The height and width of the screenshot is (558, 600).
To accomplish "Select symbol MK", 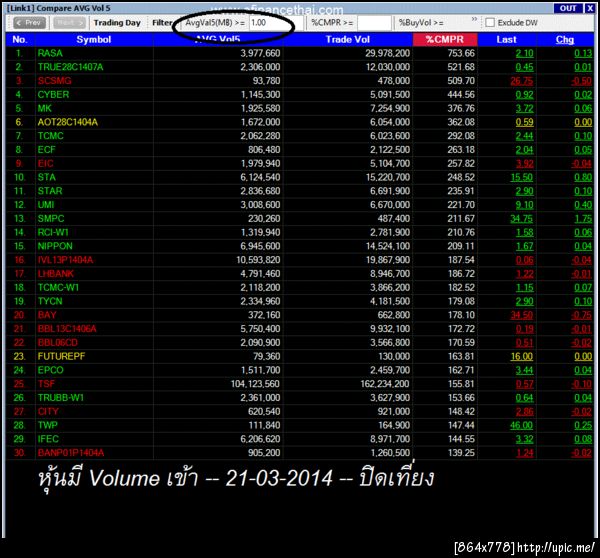I will click(x=44, y=108).
